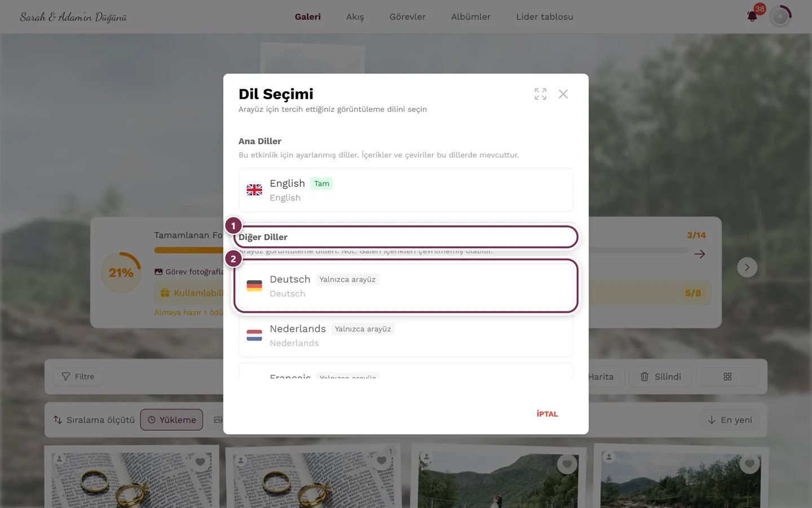The height and width of the screenshot is (508, 812).
Task: Choose English as the display language
Action: tap(406, 190)
